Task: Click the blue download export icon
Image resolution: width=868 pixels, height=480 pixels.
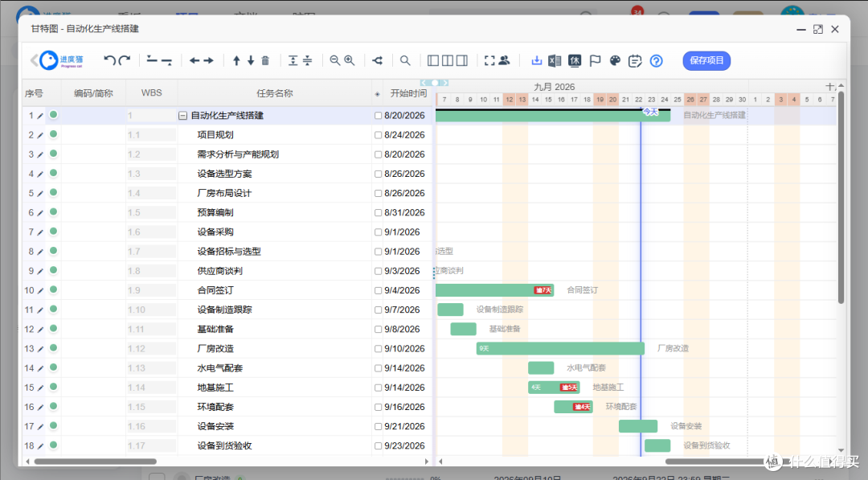Action: tap(536, 60)
